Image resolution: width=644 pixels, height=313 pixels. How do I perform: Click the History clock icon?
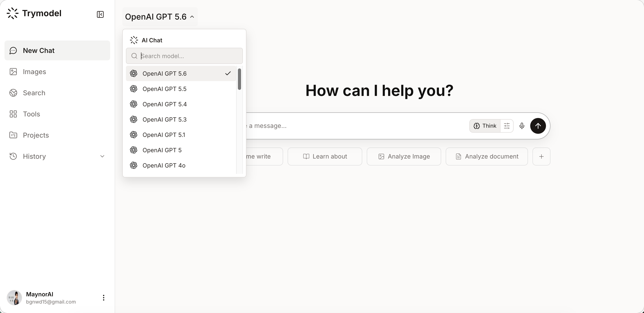click(13, 156)
